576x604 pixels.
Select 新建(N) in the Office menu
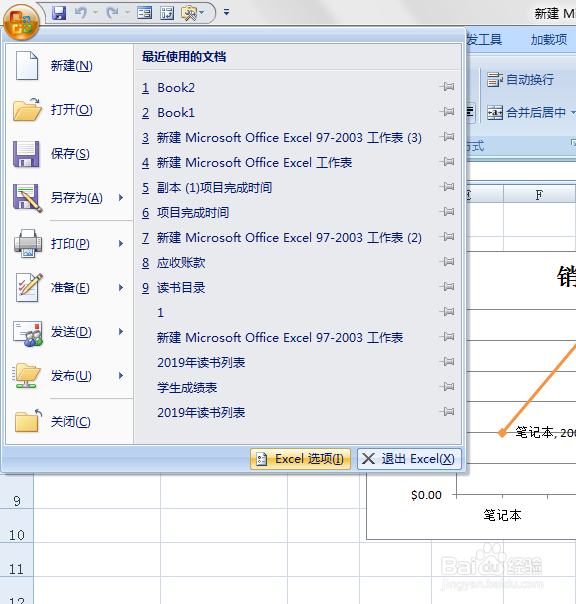pyautogui.click(x=69, y=66)
